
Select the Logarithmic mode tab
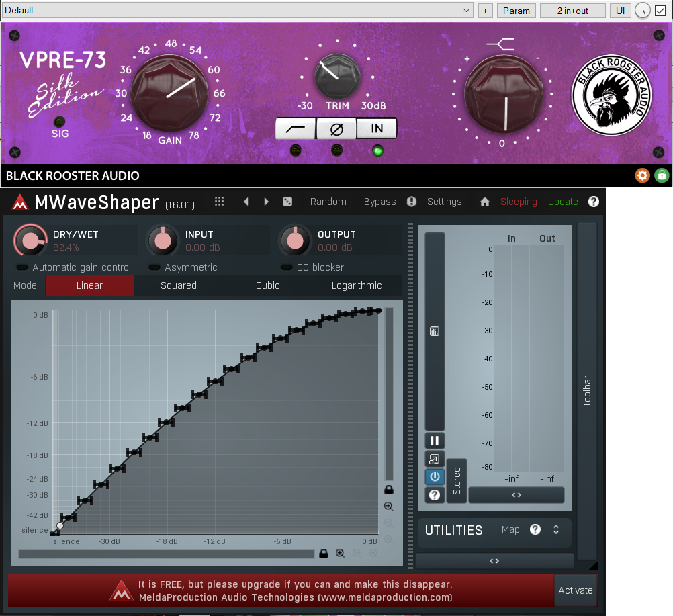pos(357,285)
